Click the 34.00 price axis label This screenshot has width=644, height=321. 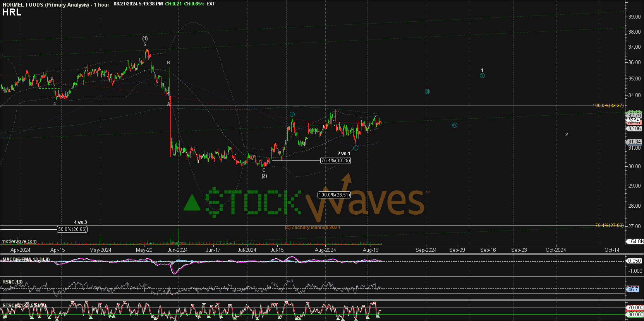[x=634, y=95]
